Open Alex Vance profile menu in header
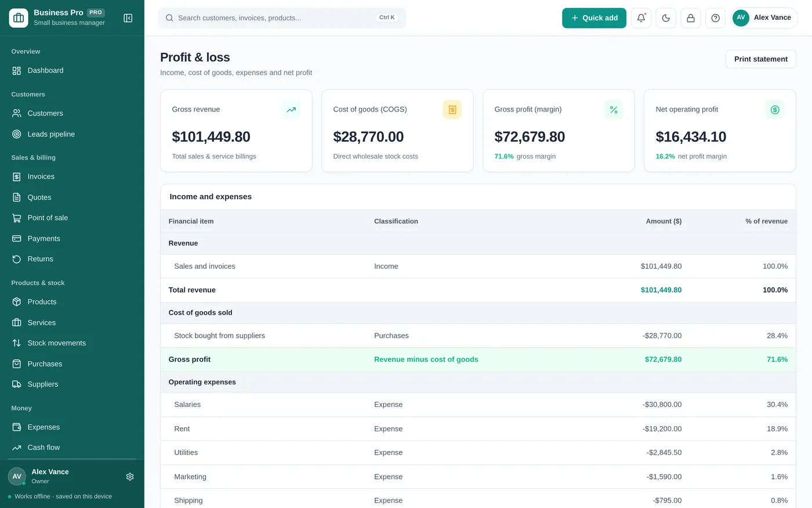 pyautogui.click(x=764, y=18)
